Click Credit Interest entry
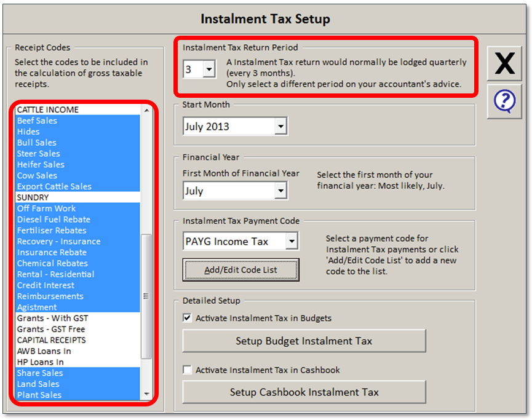The width and height of the screenshot is (532, 420). click(x=78, y=285)
